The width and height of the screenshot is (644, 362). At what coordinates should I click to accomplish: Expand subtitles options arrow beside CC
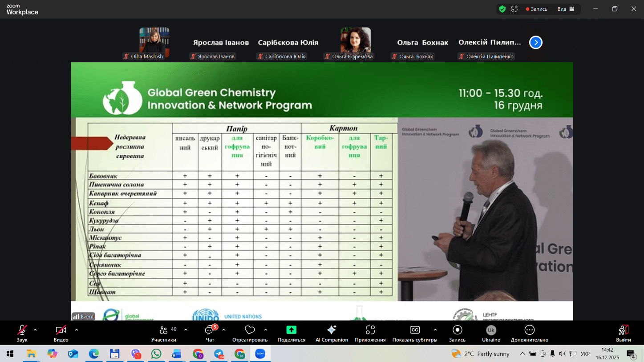435,330
